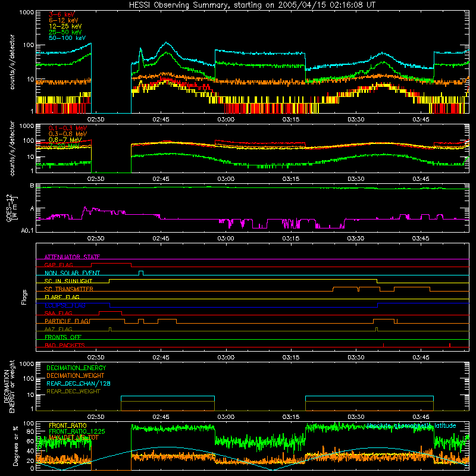Viewport: 476px width, 476px height.
Task: Select the BAD_PACKETS flag label
Action: (x=65, y=345)
